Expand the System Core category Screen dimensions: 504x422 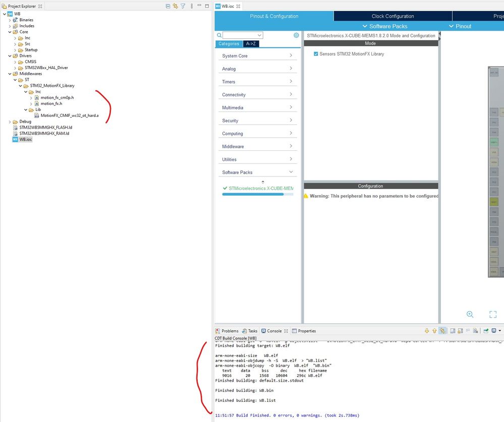coord(257,56)
